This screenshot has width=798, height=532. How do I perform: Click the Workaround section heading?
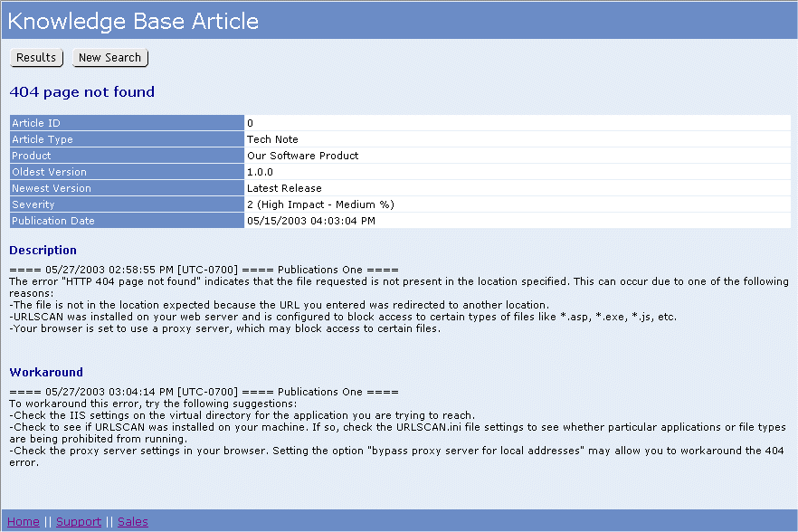[46, 372]
